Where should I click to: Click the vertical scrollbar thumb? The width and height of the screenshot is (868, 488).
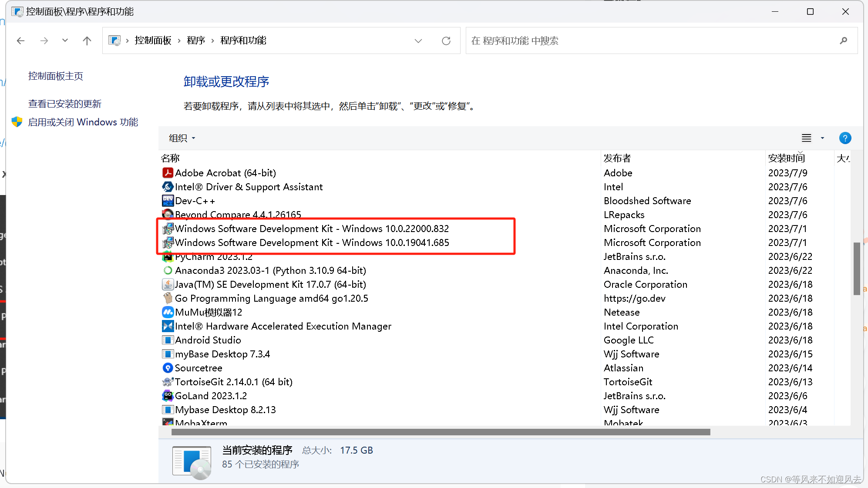pos(856,269)
